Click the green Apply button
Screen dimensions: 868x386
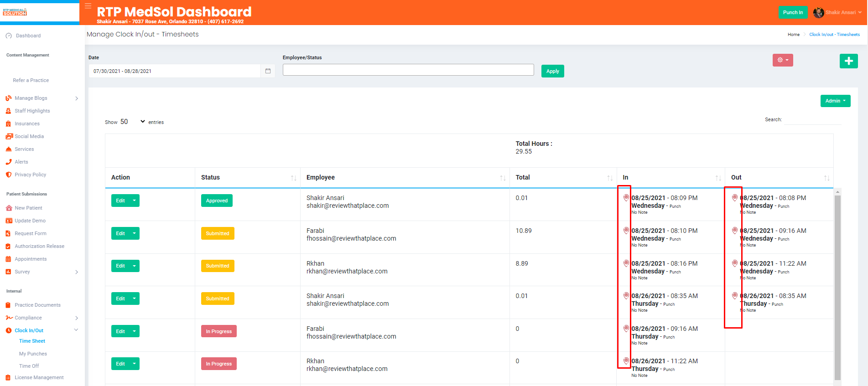tap(553, 71)
